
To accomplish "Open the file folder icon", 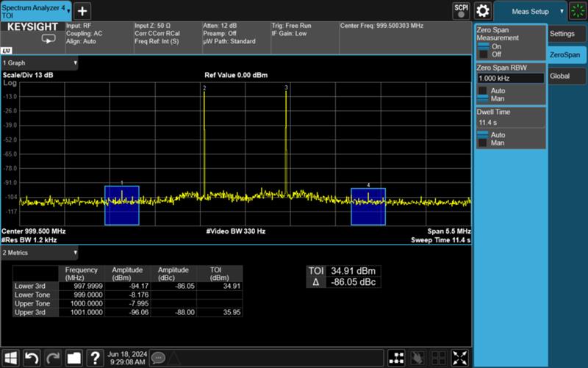I will tap(73, 358).
